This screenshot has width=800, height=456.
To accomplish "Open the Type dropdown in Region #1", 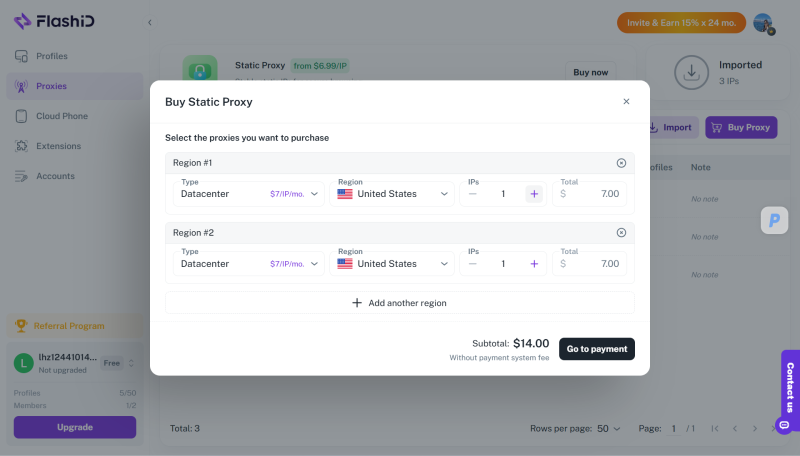I will pyautogui.click(x=246, y=194).
